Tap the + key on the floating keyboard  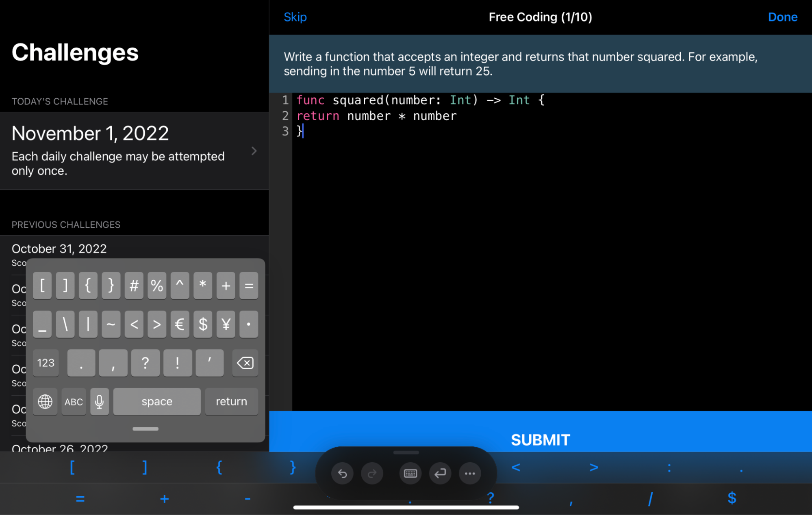point(226,286)
